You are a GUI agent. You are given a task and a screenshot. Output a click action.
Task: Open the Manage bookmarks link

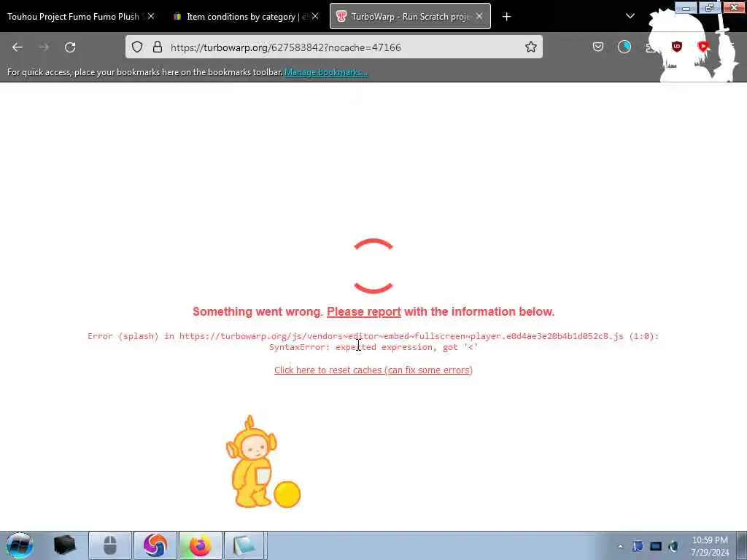pyautogui.click(x=326, y=72)
